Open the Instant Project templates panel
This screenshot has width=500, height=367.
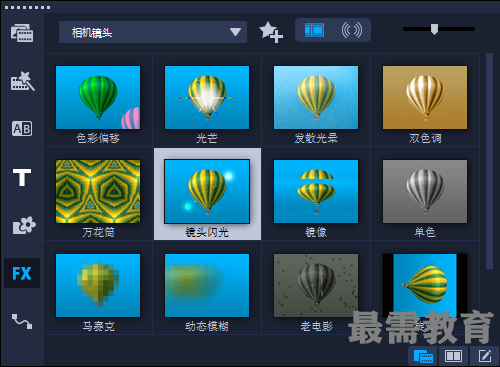point(22,81)
